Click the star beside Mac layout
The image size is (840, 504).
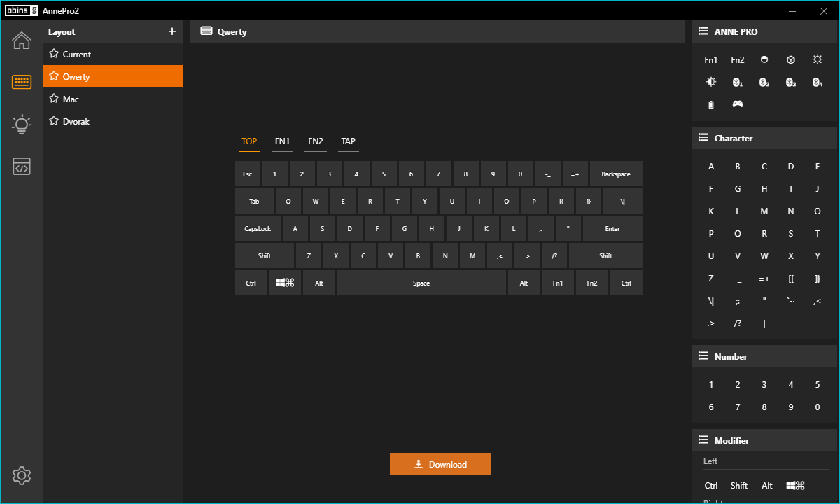click(x=54, y=99)
